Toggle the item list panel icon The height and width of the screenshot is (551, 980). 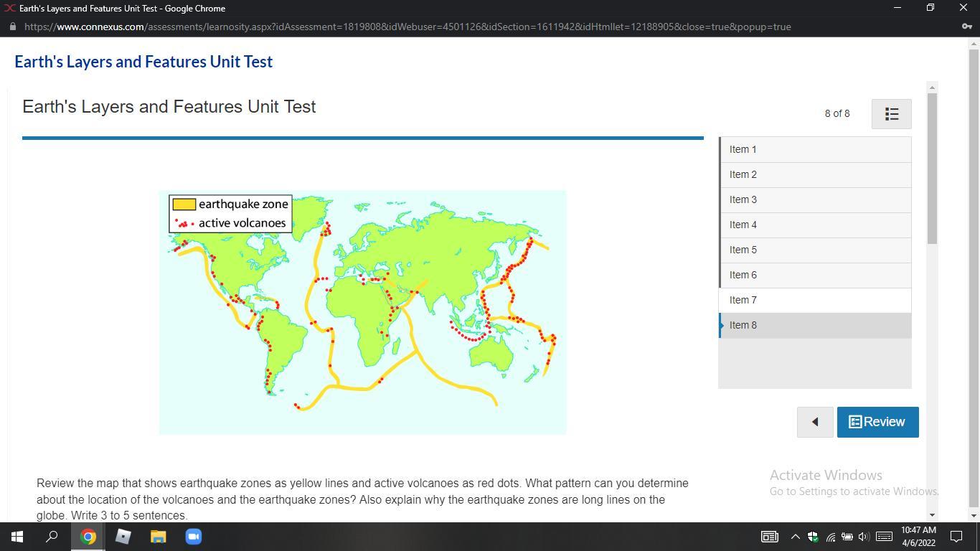point(892,114)
